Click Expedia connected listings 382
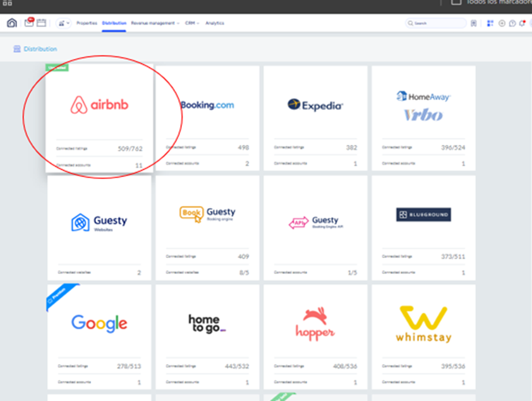The image size is (532, 401). point(351,148)
